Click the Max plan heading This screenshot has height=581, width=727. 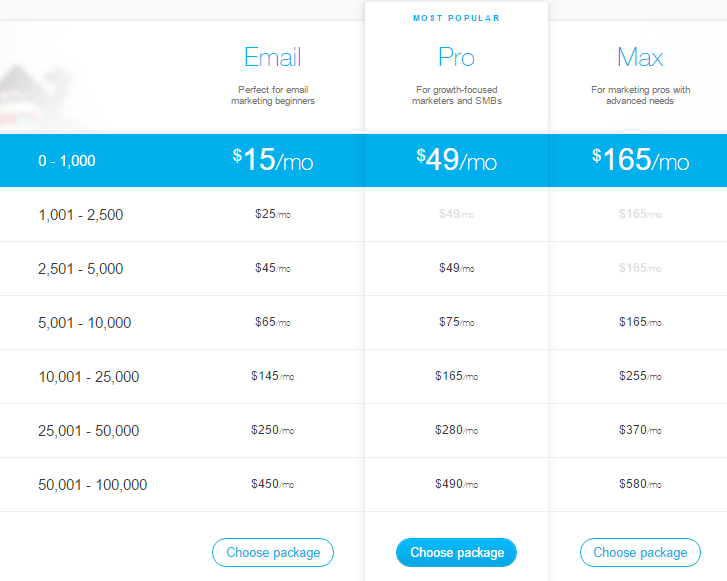(x=640, y=57)
